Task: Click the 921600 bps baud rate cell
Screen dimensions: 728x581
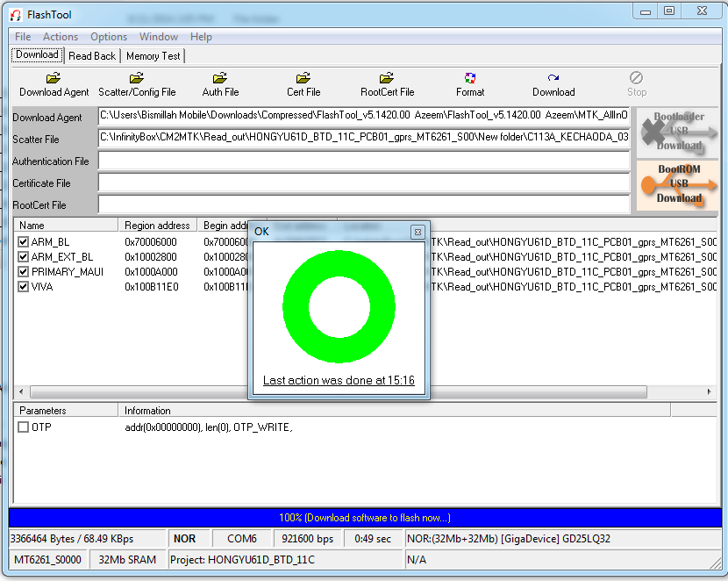Action: [307, 539]
